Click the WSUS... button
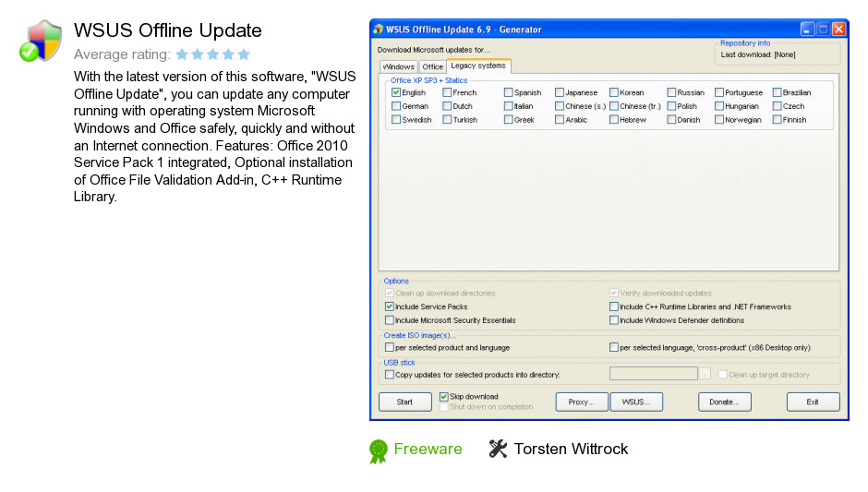The width and height of the screenshot is (868, 492). [636, 402]
